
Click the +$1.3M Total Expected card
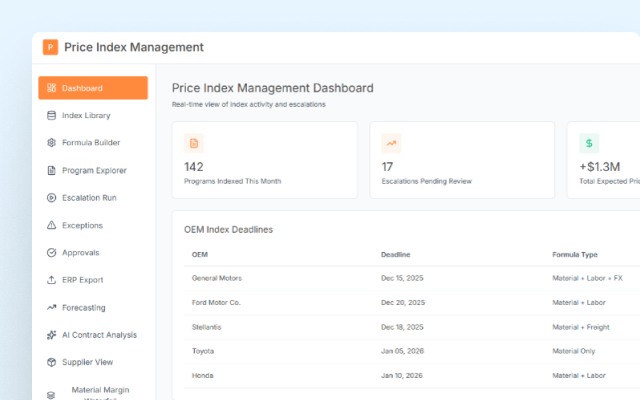click(604, 160)
